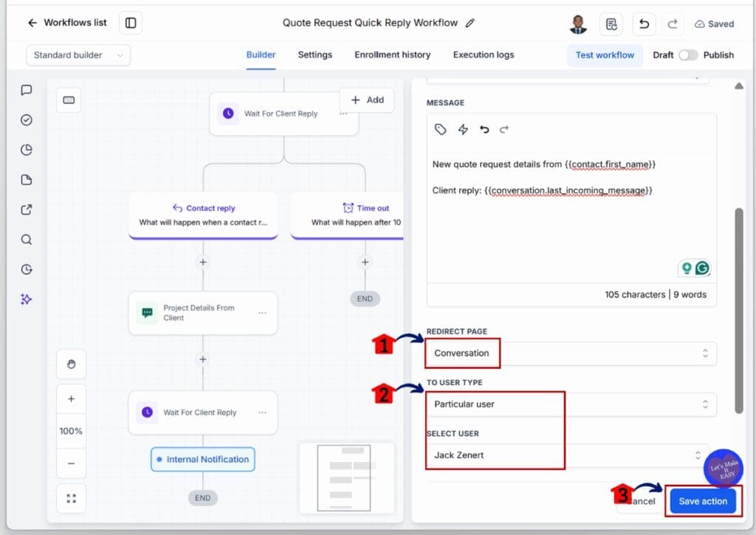Redo in the message editor
Viewport: 756px width, 535px height.
(504, 129)
